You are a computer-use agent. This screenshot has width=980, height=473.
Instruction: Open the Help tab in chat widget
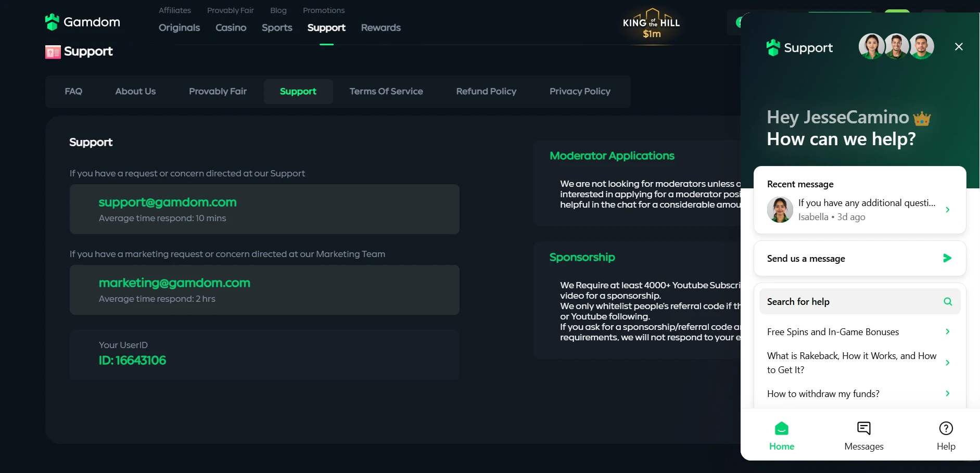(946, 436)
